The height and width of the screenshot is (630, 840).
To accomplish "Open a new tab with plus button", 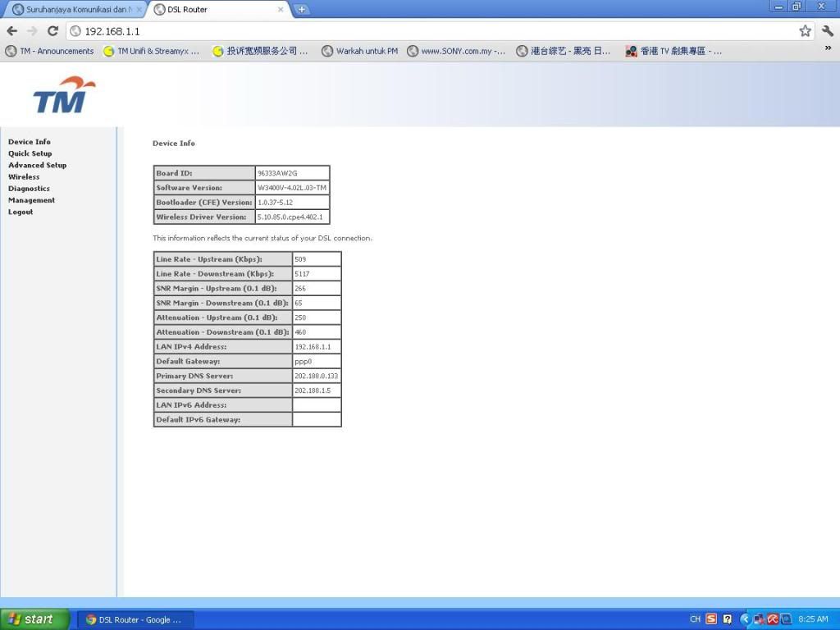I will [302, 10].
